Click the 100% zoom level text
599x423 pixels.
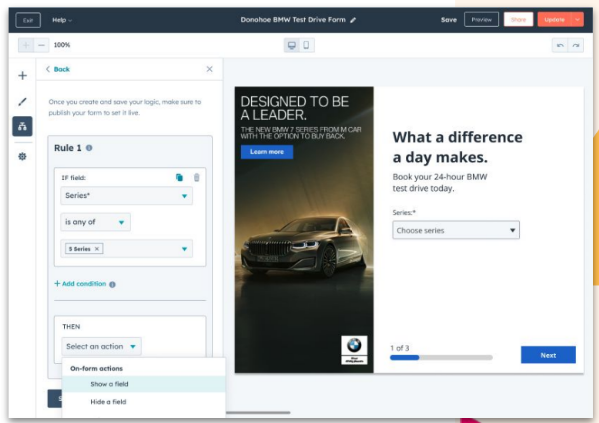(x=62, y=45)
